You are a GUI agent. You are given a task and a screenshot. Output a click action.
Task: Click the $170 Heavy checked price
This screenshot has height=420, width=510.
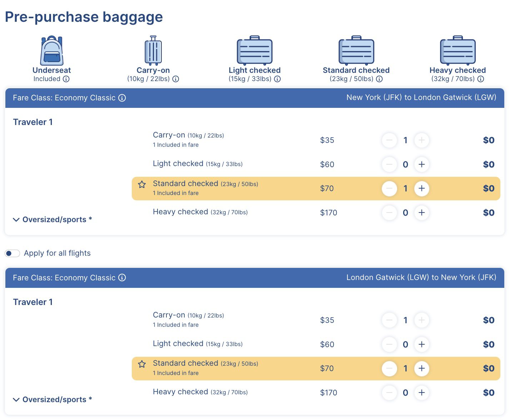point(328,212)
